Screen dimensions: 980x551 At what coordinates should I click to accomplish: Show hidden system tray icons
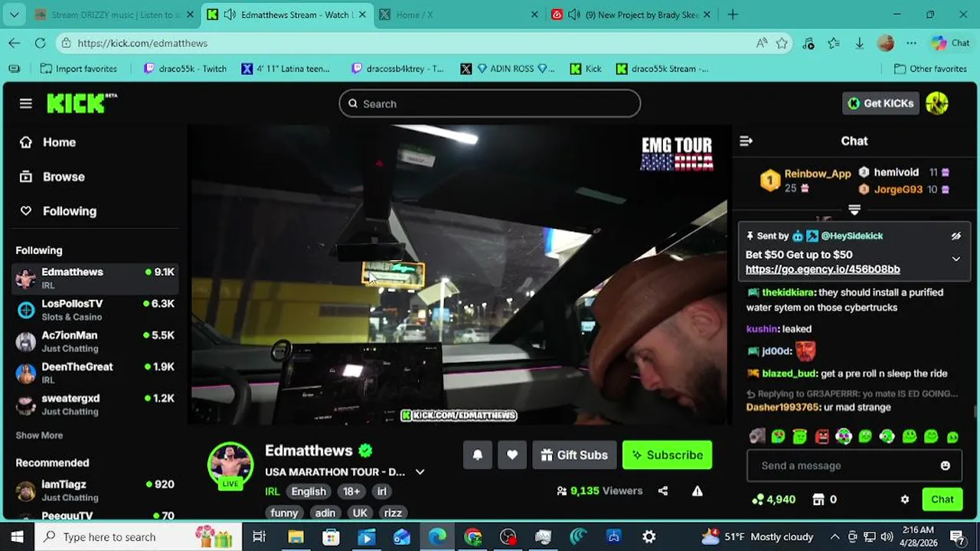(x=835, y=536)
